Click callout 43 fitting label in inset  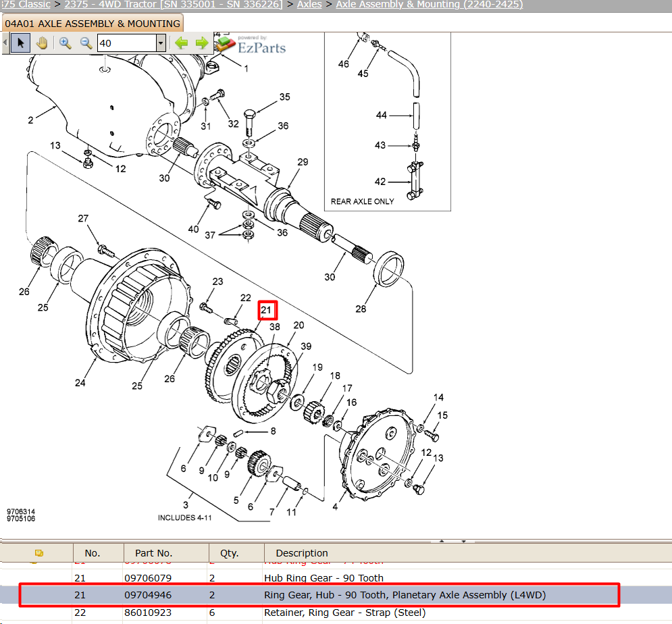[x=380, y=145]
